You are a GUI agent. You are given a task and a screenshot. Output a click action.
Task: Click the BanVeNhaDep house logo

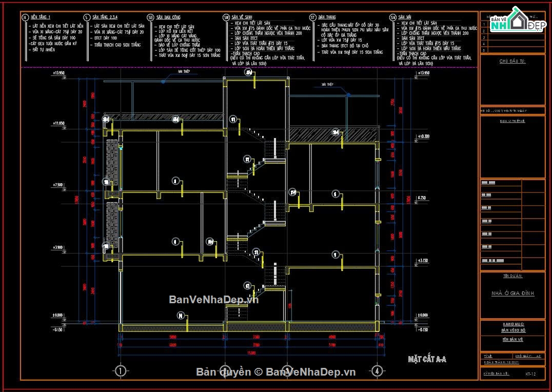pyautogui.click(x=517, y=22)
